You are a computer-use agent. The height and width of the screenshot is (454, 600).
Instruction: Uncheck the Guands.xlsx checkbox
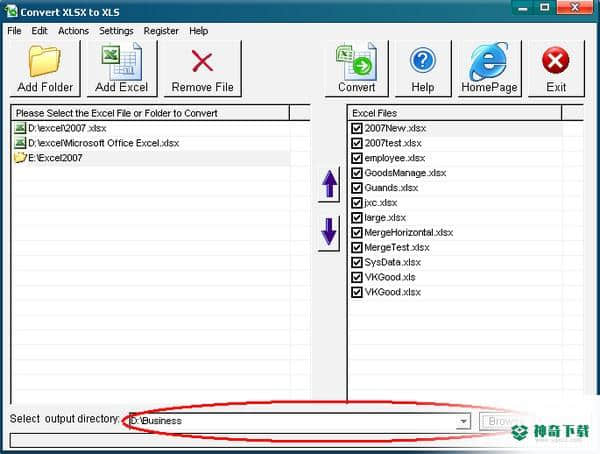pyautogui.click(x=357, y=188)
